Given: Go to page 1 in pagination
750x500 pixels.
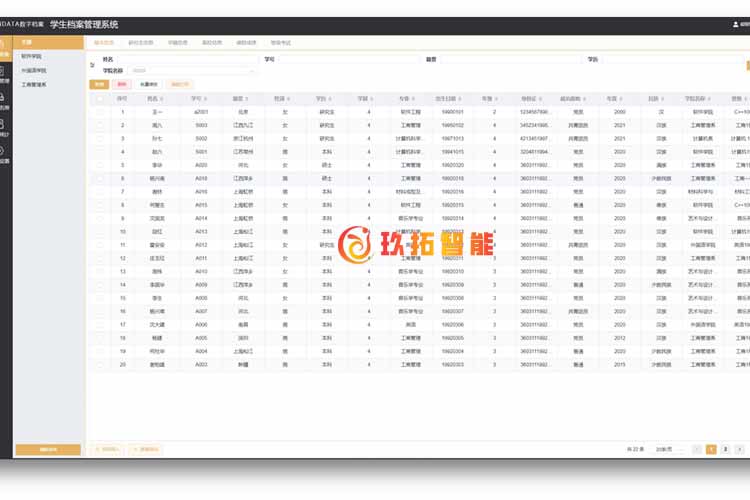Looking at the screenshot, I should pyautogui.click(x=711, y=449).
